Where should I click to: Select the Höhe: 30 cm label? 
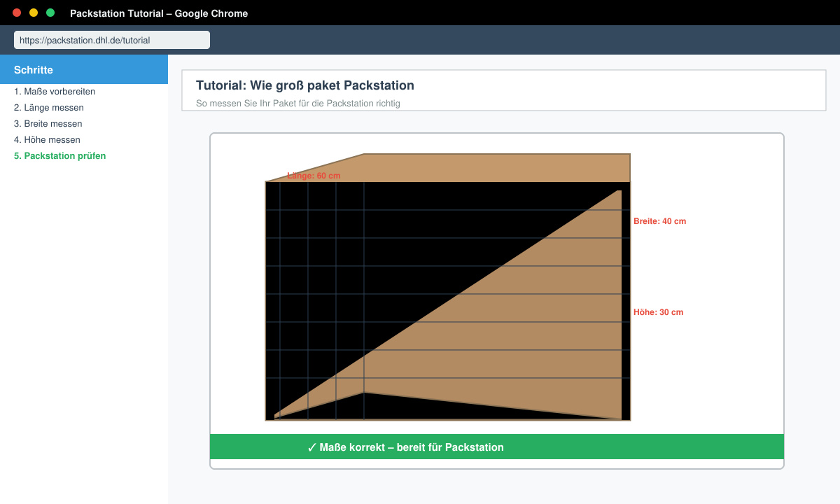[x=658, y=312]
